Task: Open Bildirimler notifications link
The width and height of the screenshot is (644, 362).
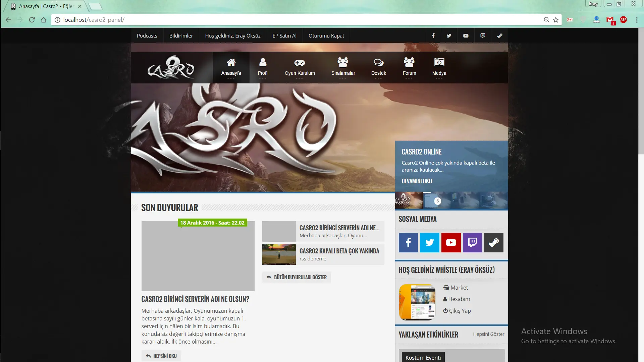Action: point(181,36)
